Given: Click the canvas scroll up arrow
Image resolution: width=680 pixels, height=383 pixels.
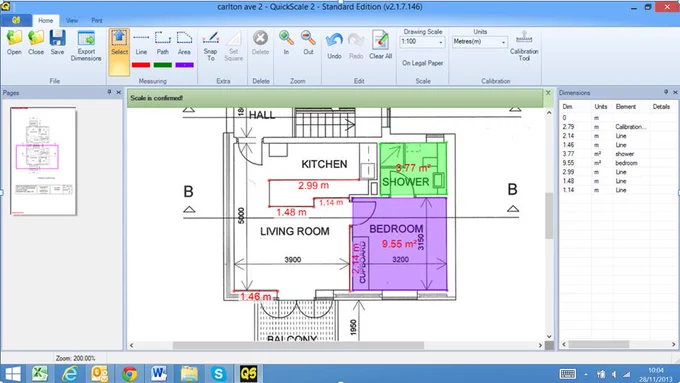Looking at the screenshot, I should tap(549, 112).
